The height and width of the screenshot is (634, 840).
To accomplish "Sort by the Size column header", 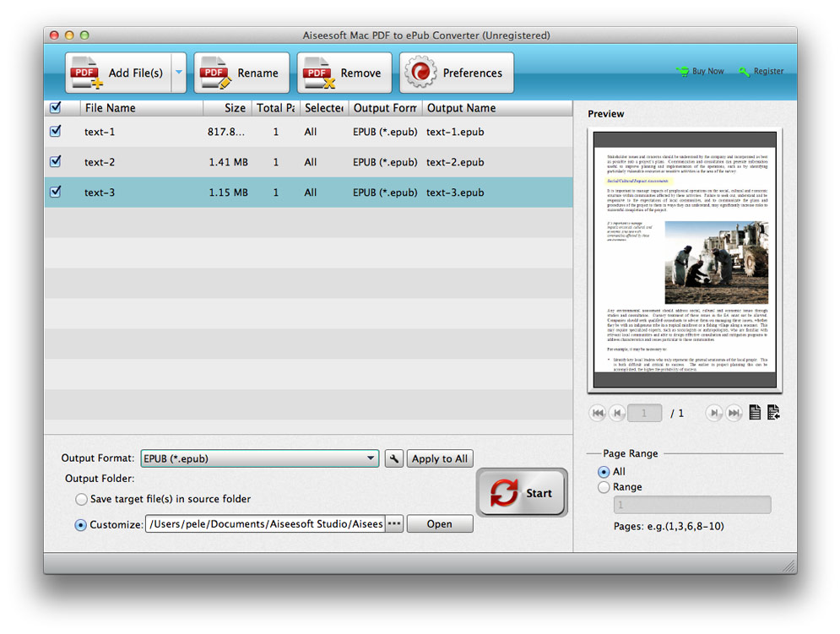I will (227, 108).
